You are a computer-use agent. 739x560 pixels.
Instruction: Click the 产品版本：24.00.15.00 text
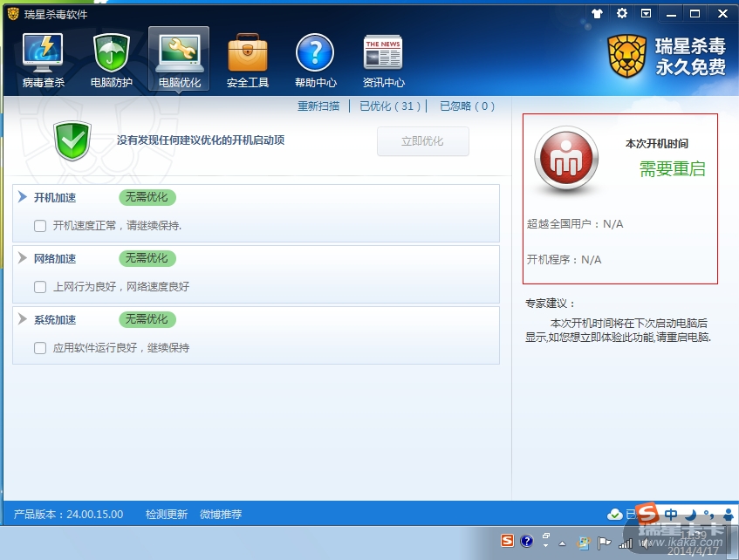(x=68, y=515)
